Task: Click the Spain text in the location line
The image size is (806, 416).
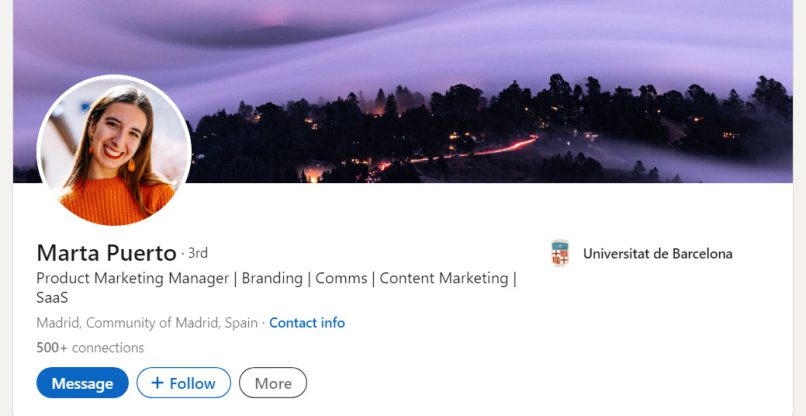Action: click(240, 323)
